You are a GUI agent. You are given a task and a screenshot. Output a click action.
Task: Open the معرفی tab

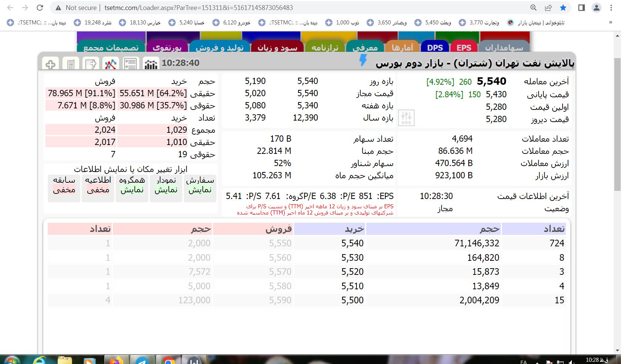(x=365, y=47)
